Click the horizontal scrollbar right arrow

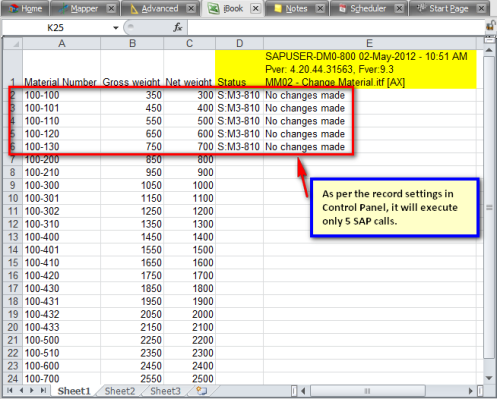tap(471, 391)
